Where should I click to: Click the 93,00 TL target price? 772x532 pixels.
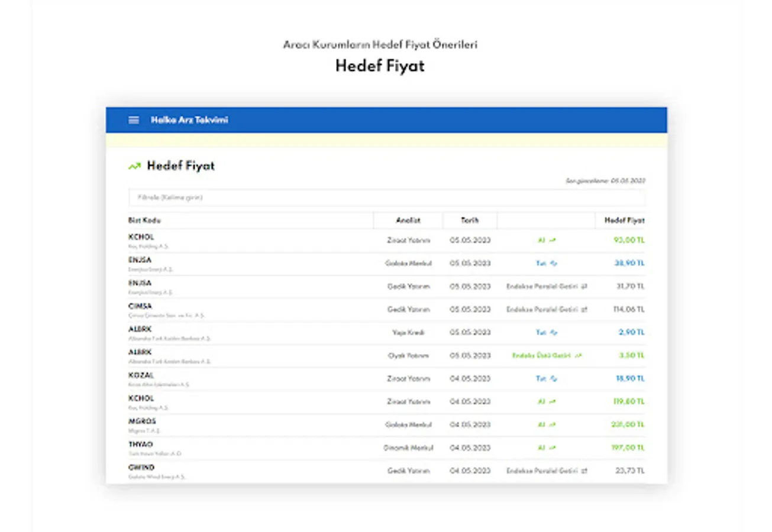pos(628,241)
